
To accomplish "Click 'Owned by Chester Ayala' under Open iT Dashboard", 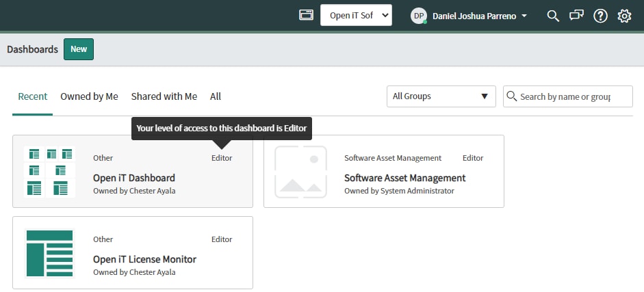I will point(134,191).
